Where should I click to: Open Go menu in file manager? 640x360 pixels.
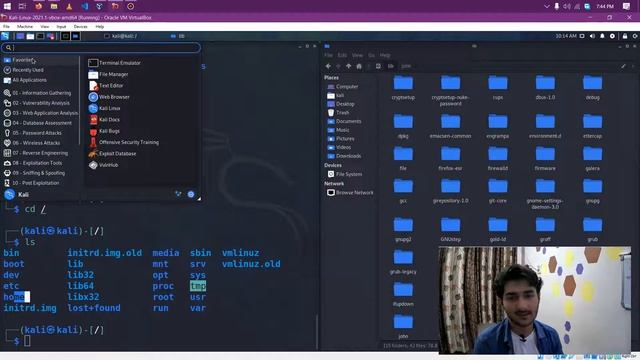coord(371,55)
